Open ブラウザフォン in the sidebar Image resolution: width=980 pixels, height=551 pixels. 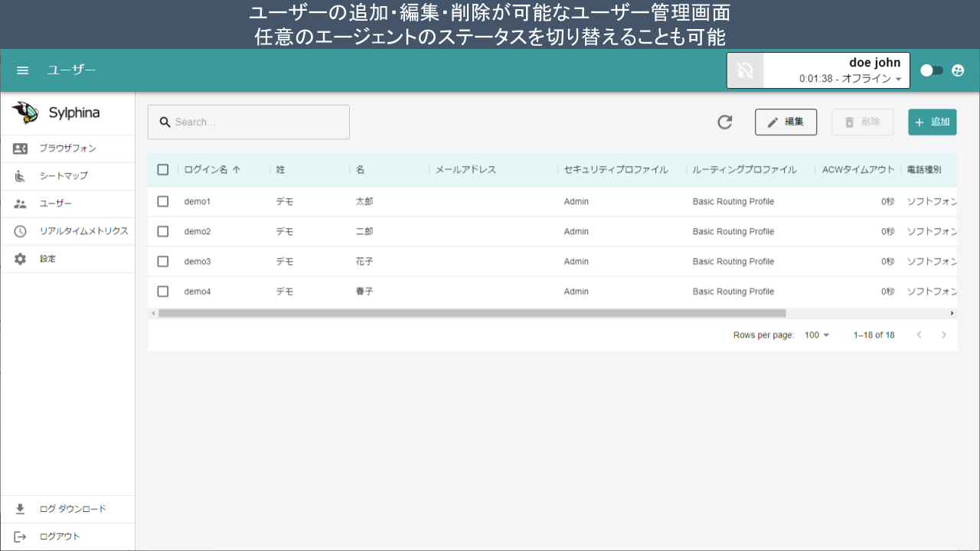pos(67,148)
